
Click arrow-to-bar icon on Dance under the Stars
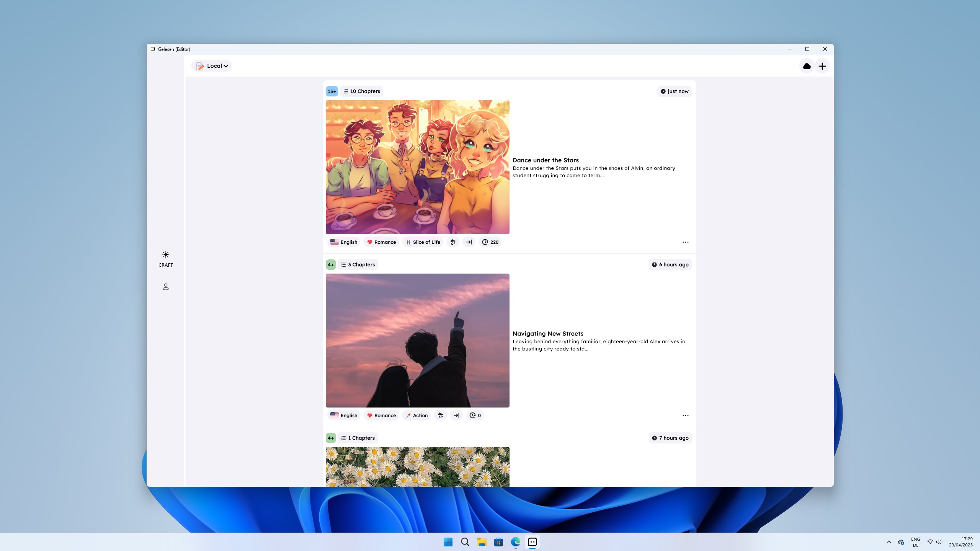point(469,242)
